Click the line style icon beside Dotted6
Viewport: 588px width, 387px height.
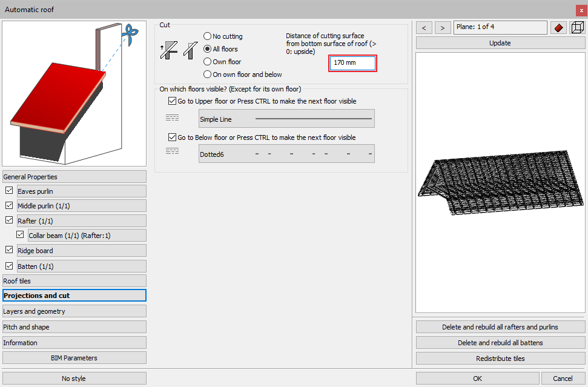pyautogui.click(x=172, y=151)
